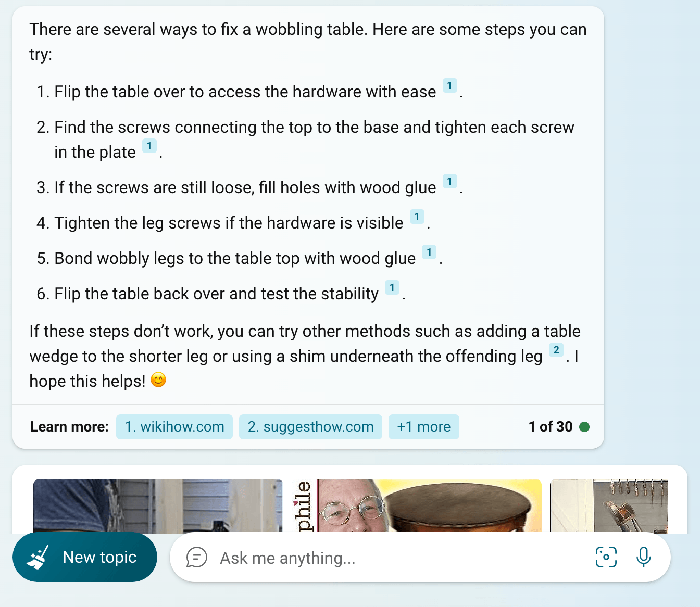Click citation 1 after in the plate
The height and width of the screenshot is (607, 700).
pyautogui.click(x=149, y=146)
